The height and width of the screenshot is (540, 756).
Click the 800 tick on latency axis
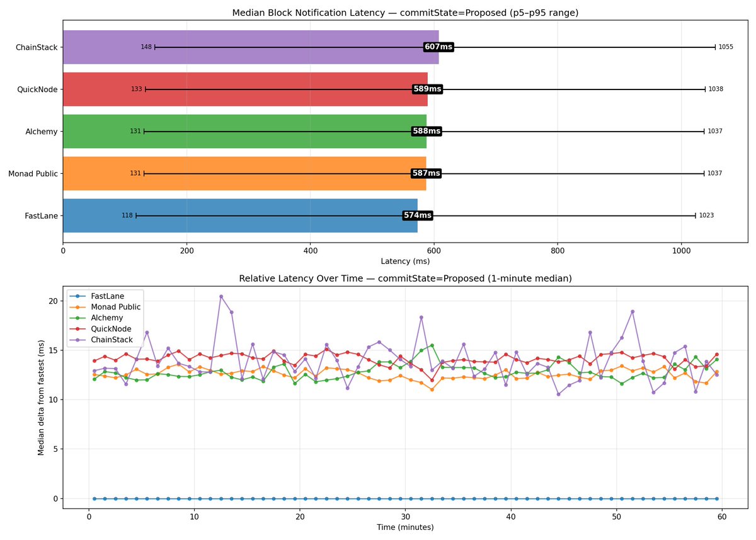click(558, 250)
